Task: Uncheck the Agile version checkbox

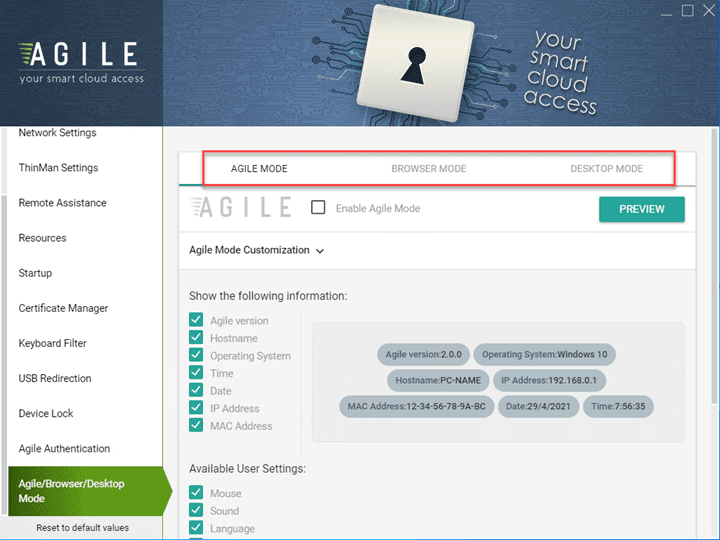Action: pos(196,320)
